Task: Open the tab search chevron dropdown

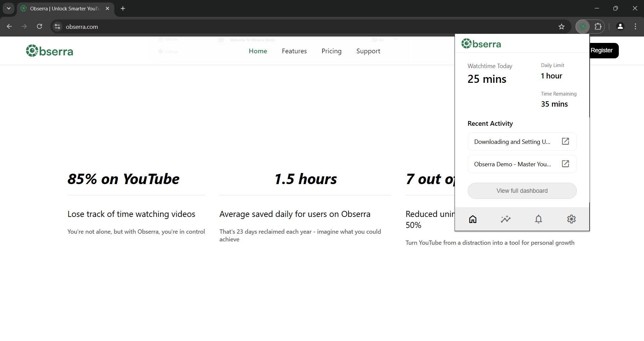Action: pyautogui.click(x=8, y=8)
